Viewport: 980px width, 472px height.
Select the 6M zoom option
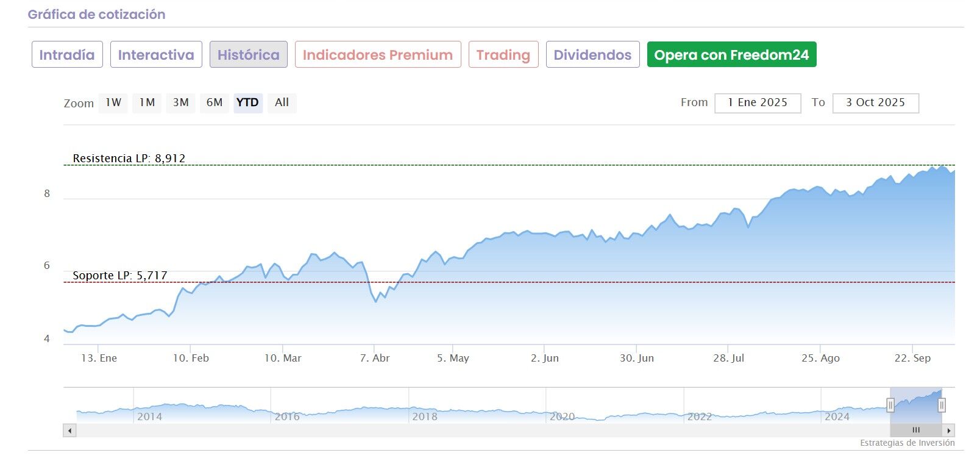(215, 102)
